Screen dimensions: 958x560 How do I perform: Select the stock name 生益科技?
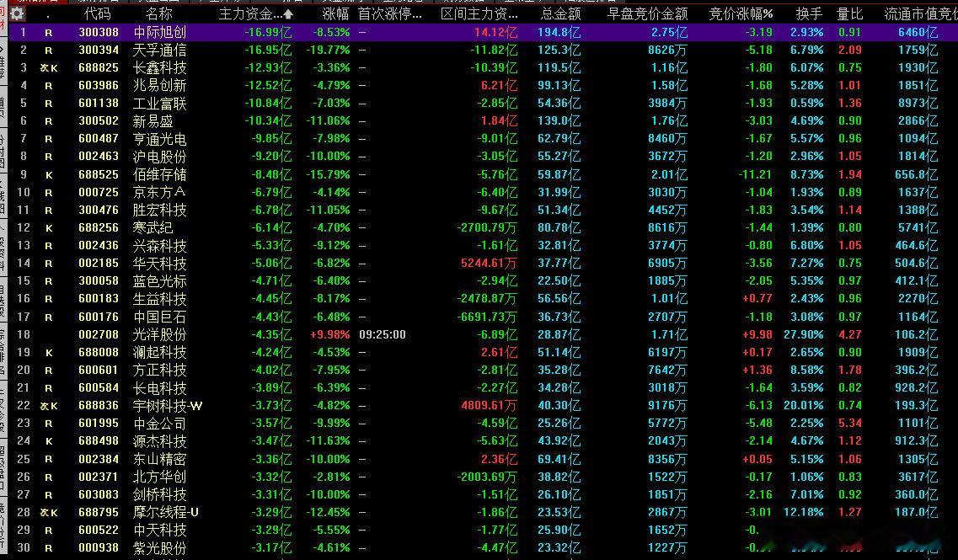click(159, 299)
